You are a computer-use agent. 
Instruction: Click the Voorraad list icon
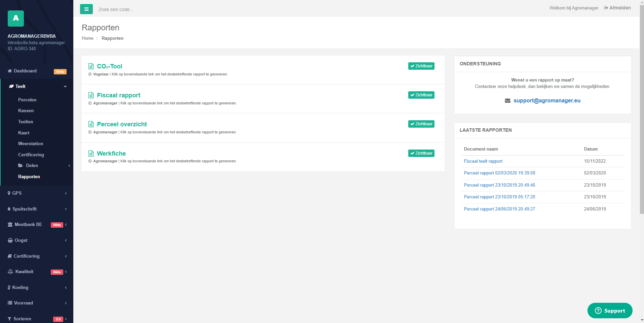pos(10,303)
